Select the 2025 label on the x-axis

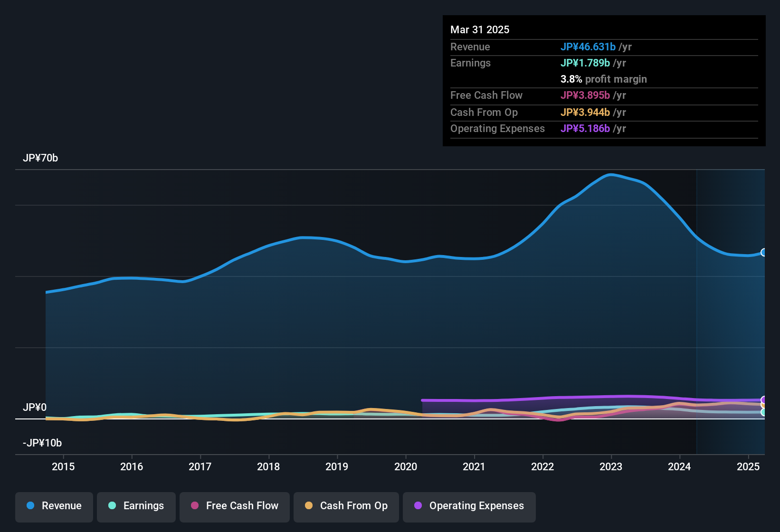[x=748, y=466]
